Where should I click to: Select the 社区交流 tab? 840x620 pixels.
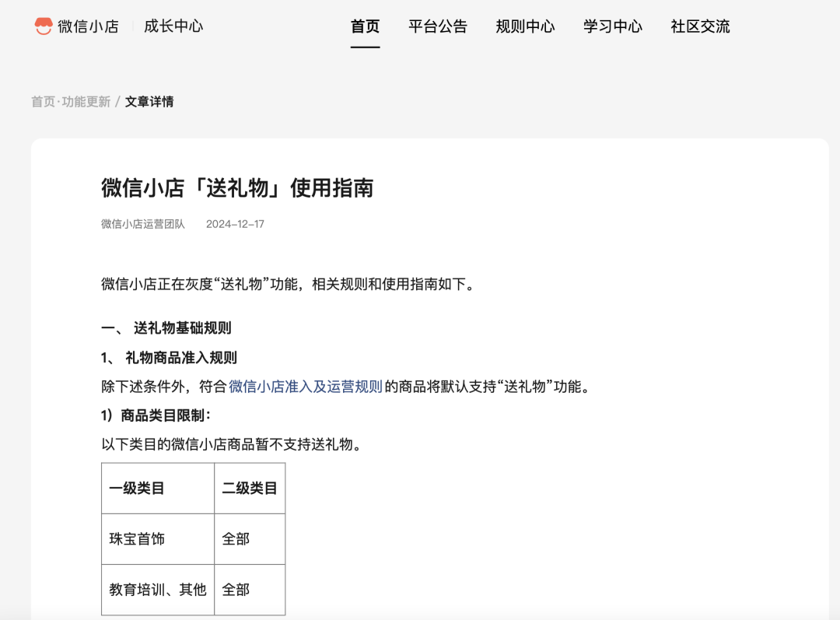click(700, 26)
